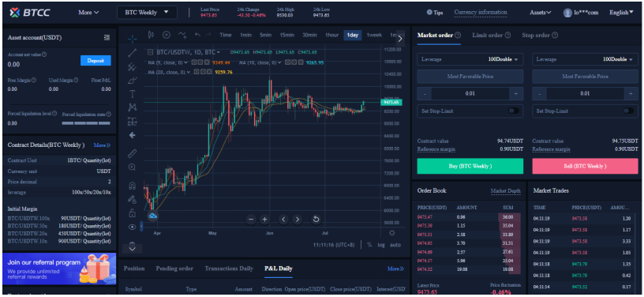Toggle percent scale on the chart
The width and height of the screenshot is (644, 297).
tap(369, 244)
